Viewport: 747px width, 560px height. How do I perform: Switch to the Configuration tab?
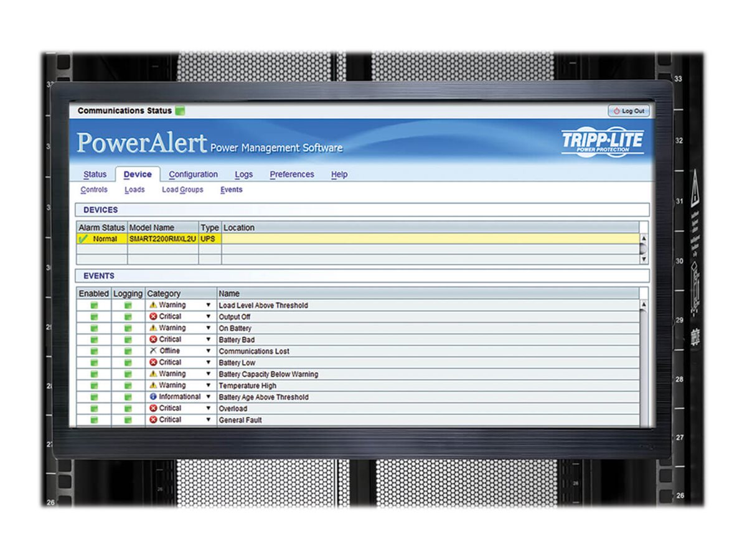[x=193, y=175]
